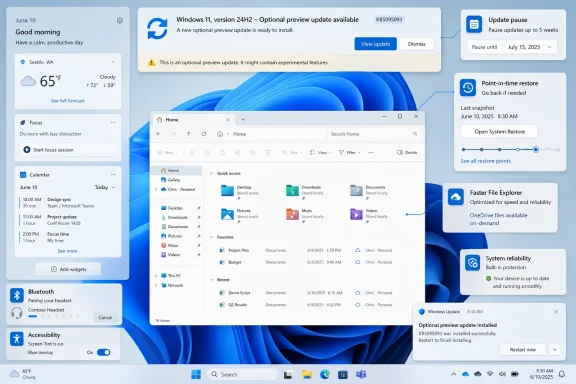Screen dimensions: 576x384
Task: Show hidden system tray icons chevron
Action: 453,374
